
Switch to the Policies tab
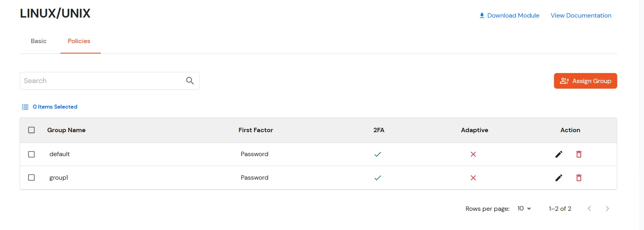point(79,41)
